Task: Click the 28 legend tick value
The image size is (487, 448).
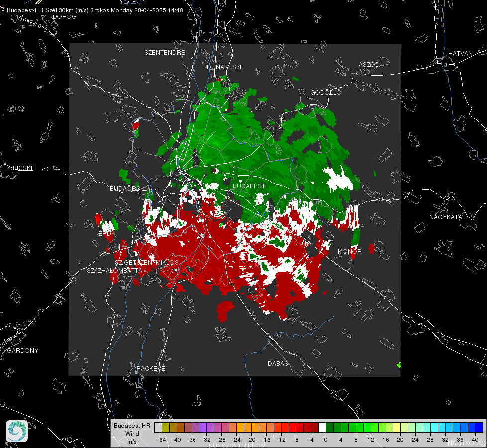Action: point(430,440)
